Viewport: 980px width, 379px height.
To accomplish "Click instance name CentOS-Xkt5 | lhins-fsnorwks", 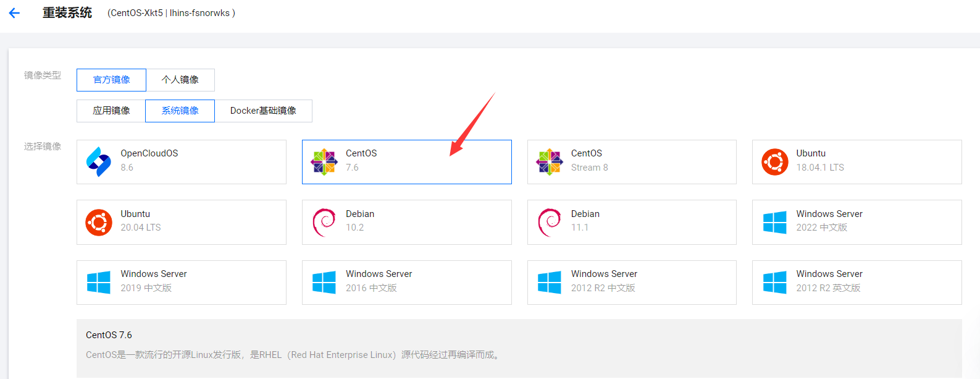I will click(171, 13).
